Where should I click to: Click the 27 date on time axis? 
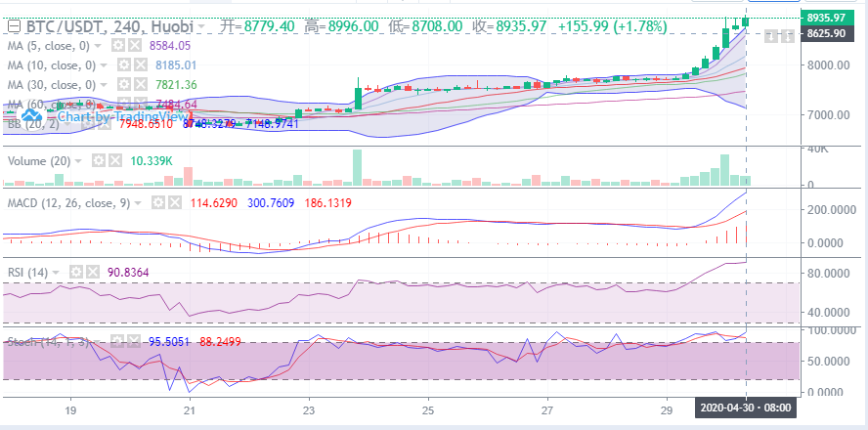point(547,411)
